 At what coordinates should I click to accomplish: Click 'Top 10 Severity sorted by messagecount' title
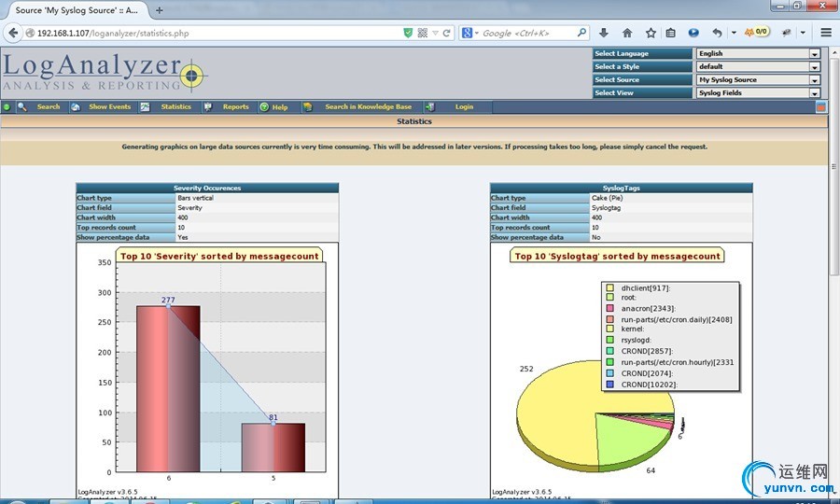(219, 256)
